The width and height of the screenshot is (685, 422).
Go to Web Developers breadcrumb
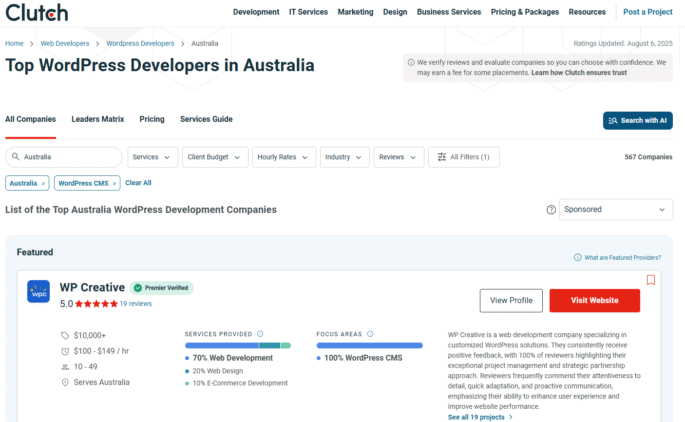click(65, 43)
